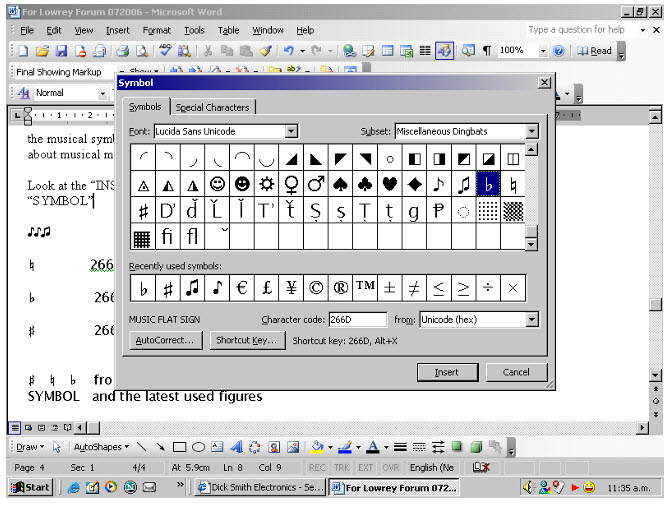Switch to the Special Characters tab
The height and width of the screenshot is (506, 670).
click(x=213, y=107)
